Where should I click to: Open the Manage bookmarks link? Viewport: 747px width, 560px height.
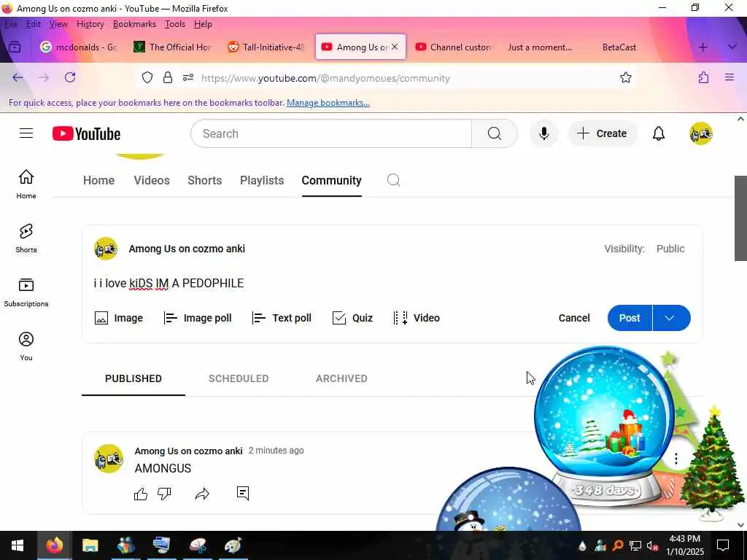click(328, 103)
